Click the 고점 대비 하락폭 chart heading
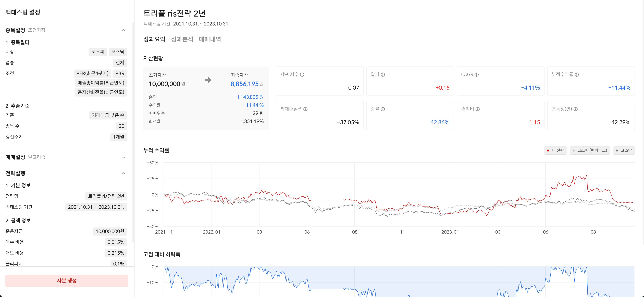 click(x=162, y=254)
